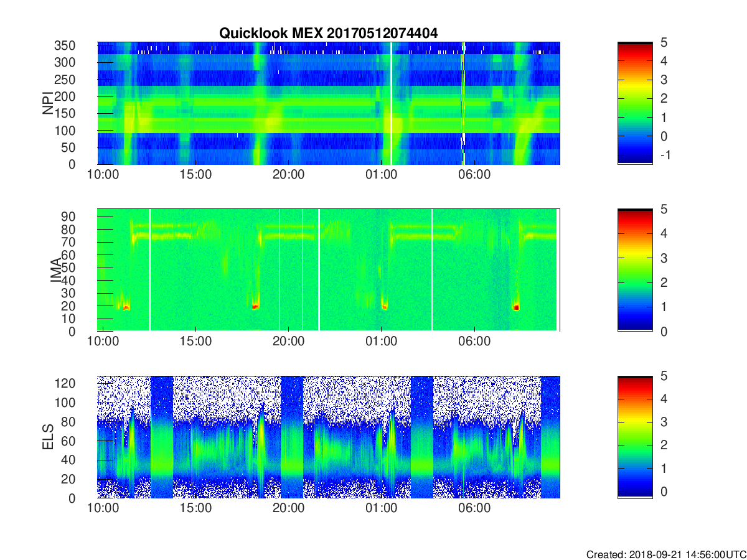The image size is (747, 560).
Task: Click the IMA spectrogram plot area
Action: pos(329,270)
